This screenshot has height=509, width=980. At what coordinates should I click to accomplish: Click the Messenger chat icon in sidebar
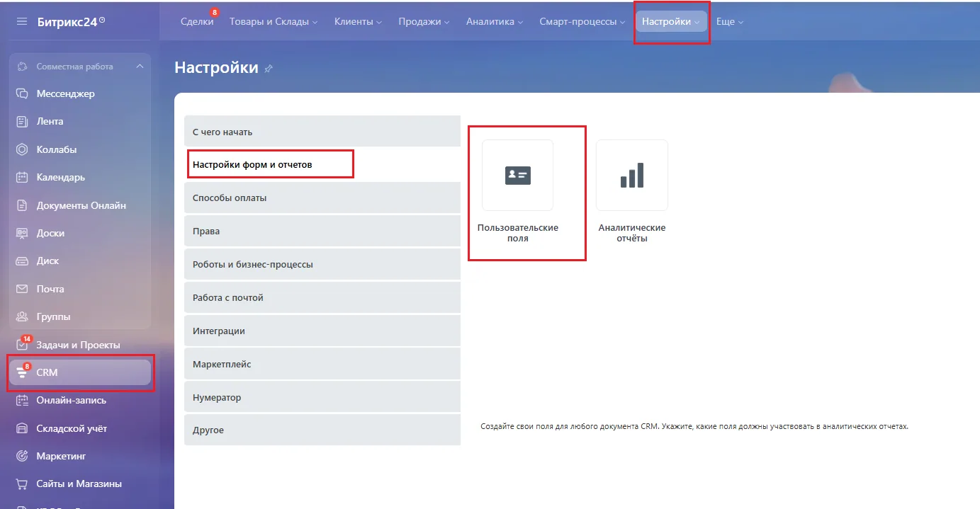pyautogui.click(x=22, y=93)
